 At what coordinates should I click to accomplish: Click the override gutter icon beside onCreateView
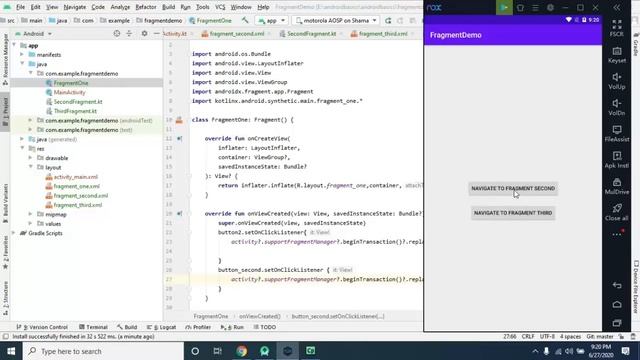[x=179, y=138]
